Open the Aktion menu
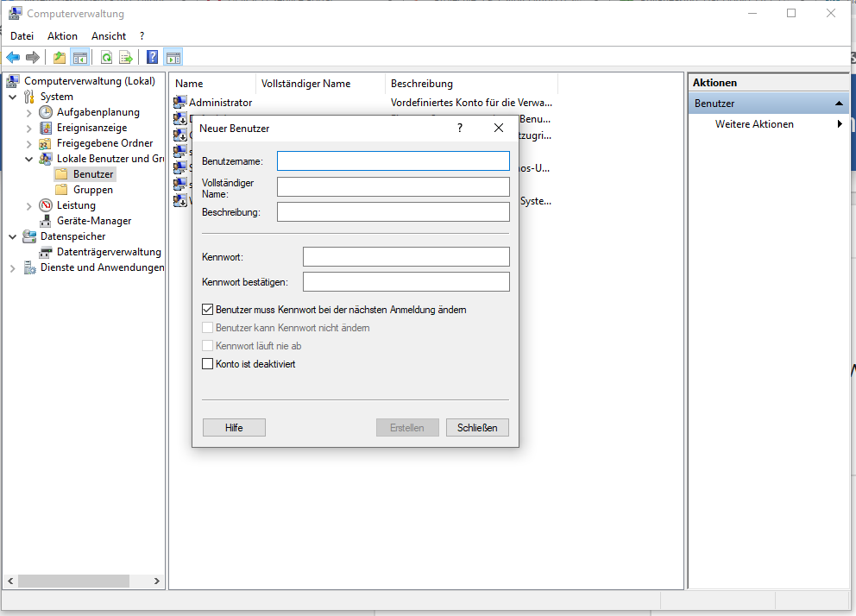 pos(62,36)
